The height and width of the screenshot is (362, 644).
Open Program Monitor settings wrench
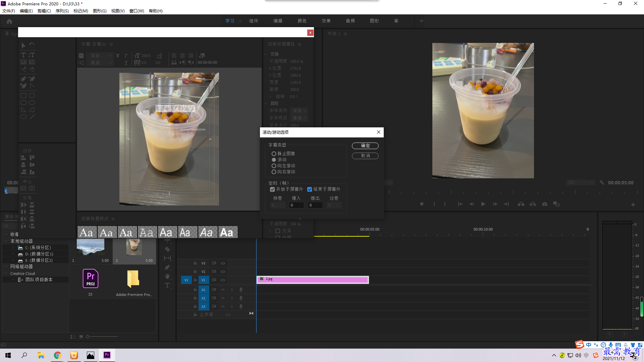[x=602, y=183]
